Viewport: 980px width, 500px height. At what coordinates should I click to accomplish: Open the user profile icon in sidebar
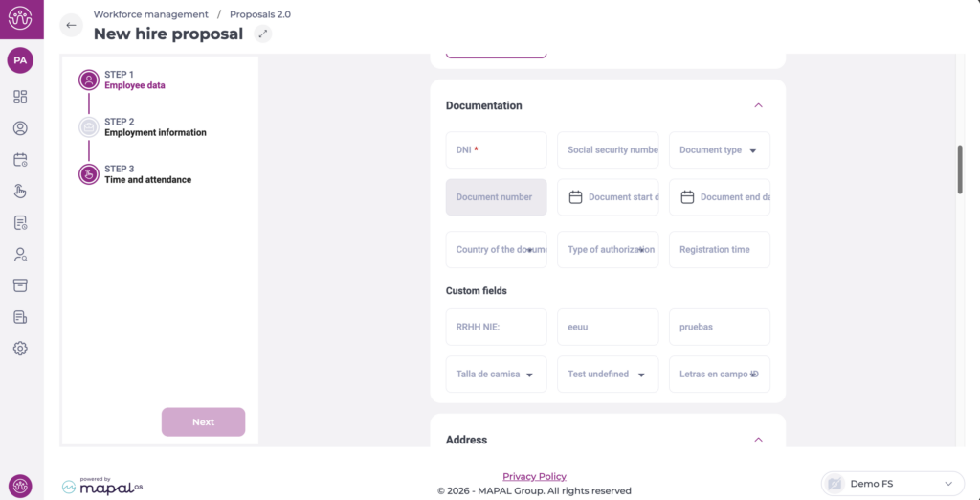[20, 128]
